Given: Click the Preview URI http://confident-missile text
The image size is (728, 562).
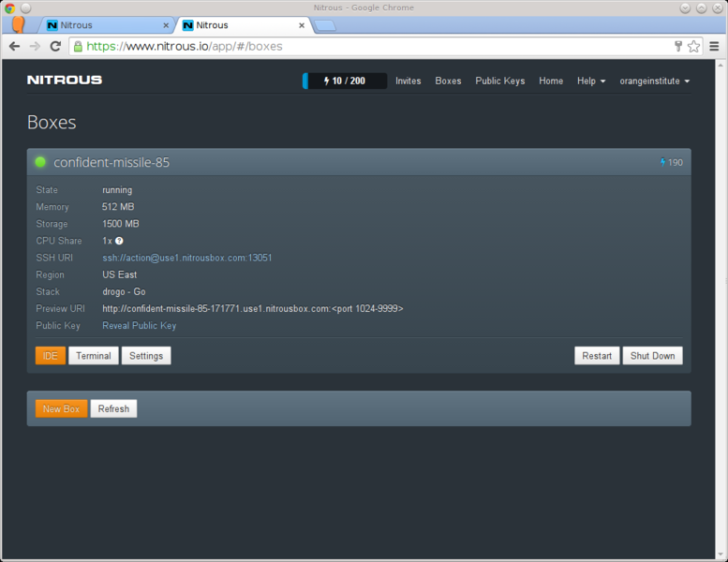Looking at the screenshot, I should point(253,308).
